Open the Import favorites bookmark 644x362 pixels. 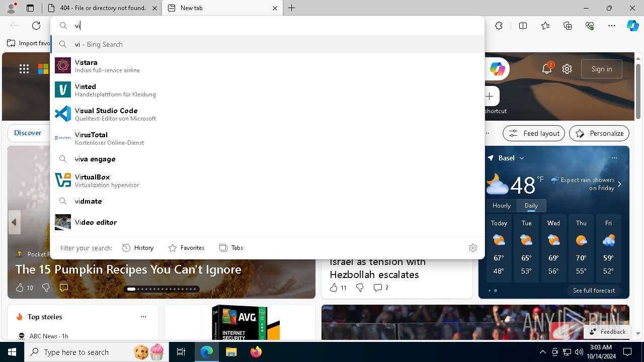pyautogui.click(x=29, y=43)
